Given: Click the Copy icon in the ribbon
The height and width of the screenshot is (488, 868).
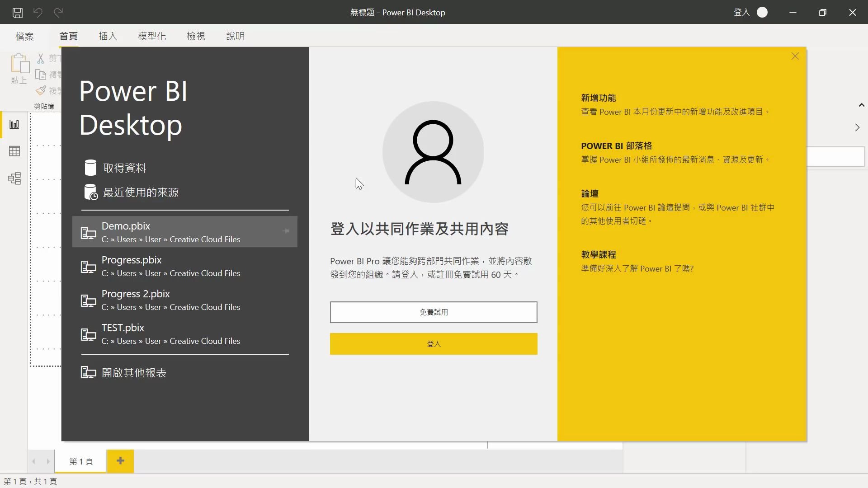Looking at the screenshot, I should pos(41,74).
